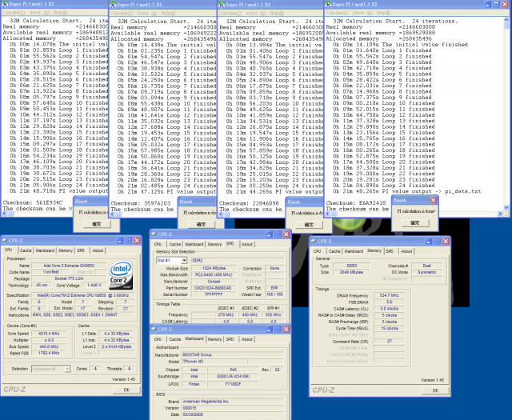Select SPD tab in CPU-Z DRAM timings window

(390, 251)
